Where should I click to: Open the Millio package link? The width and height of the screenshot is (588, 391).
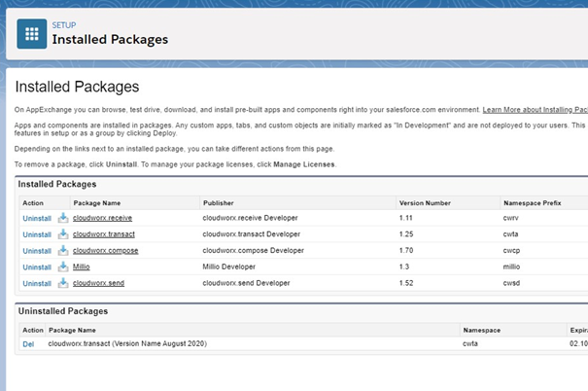(x=82, y=267)
